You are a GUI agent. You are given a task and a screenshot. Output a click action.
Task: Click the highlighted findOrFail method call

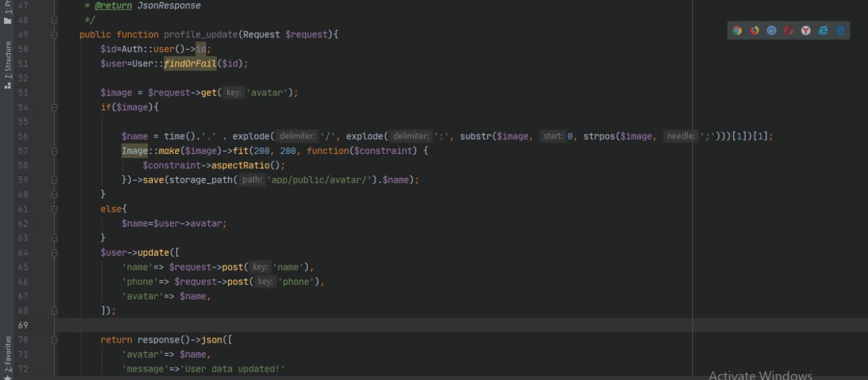[190, 64]
